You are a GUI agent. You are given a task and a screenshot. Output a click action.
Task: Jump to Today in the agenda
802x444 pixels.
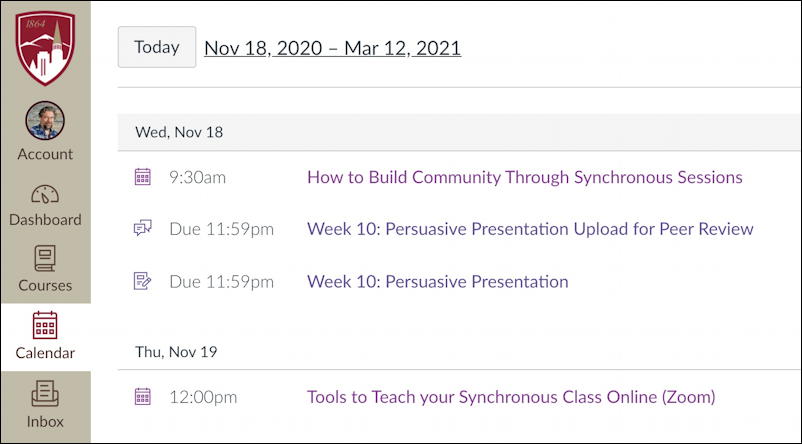coord(157,47)
